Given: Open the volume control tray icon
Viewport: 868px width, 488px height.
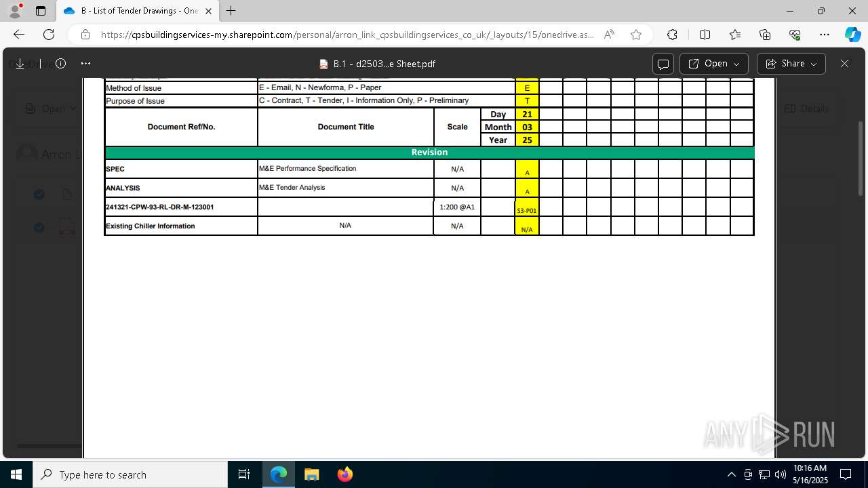Looking at the screenshot, I should pyautogui.click(x=781, y=474).
